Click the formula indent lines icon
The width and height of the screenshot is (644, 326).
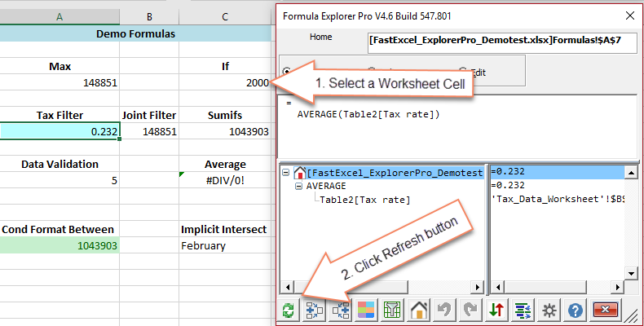click(523, 310)
